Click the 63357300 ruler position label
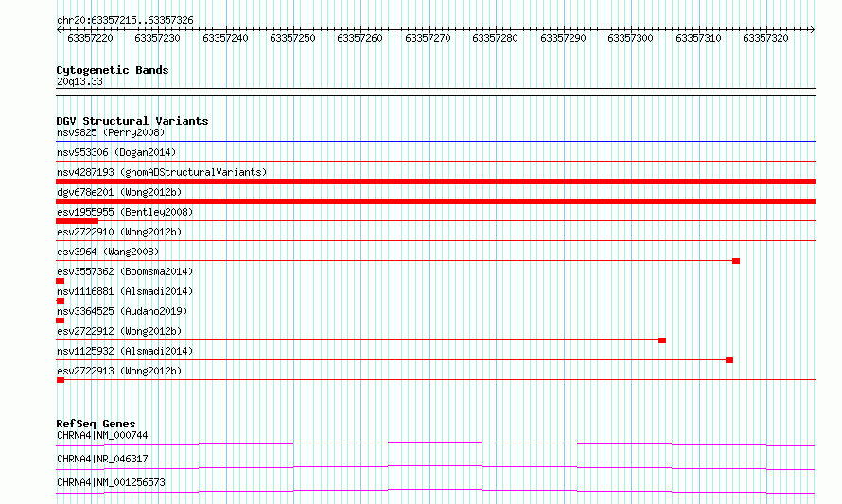The image size is (842, 504). coord(630,38)
